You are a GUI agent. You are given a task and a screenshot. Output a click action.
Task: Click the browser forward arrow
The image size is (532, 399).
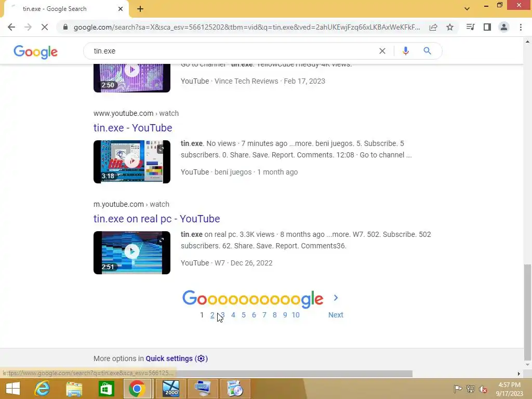[x=28, y=27]
